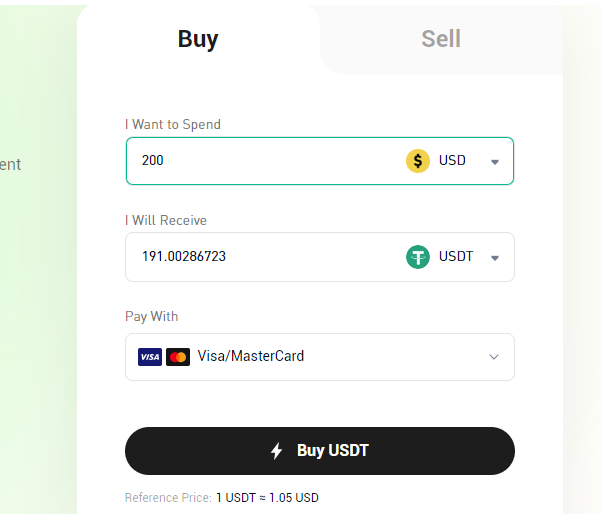
Task: Select the Visa/MasterCard payment method box
Action: point(320,357)
